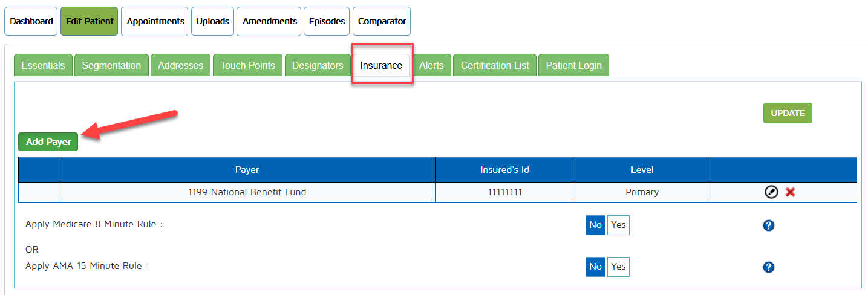Image resolution: width=868 pixels, height=295 pixels.
Task: Switch to the Essentials tab
Action: point(43,65)
